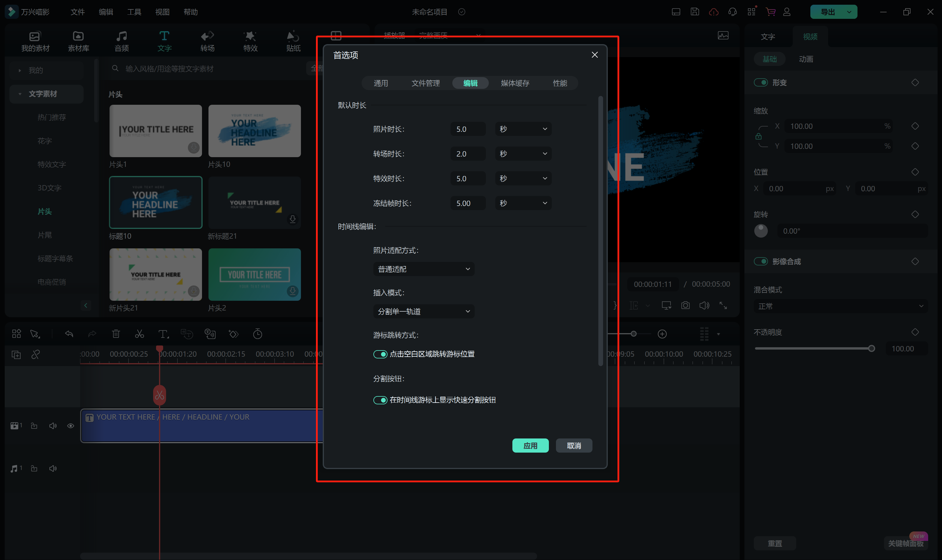Image resolution: width=942 pixels, height=560 pixels.
Task: Click the undo arrow in the timeline toolbar
Action: [69, 334]
